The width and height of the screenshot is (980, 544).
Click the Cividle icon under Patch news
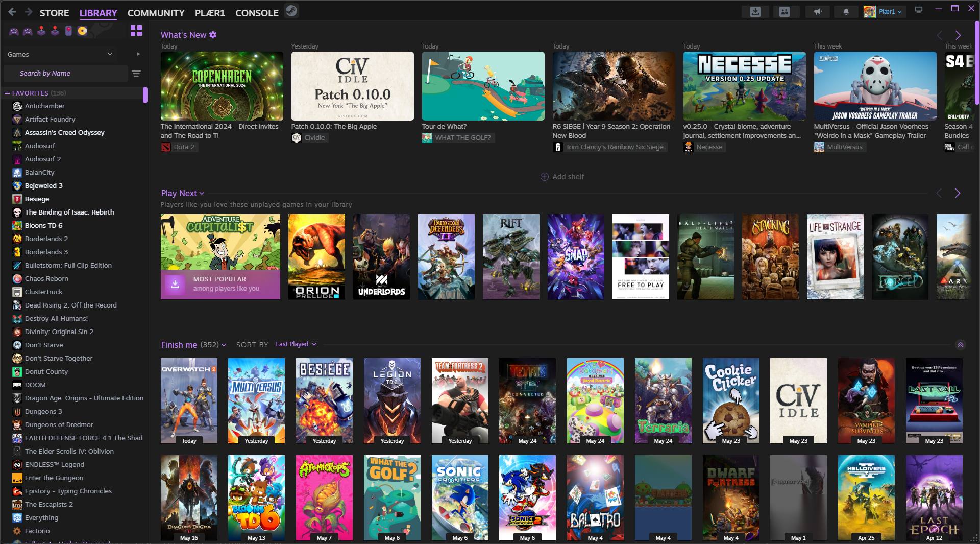tap(296, 138)
